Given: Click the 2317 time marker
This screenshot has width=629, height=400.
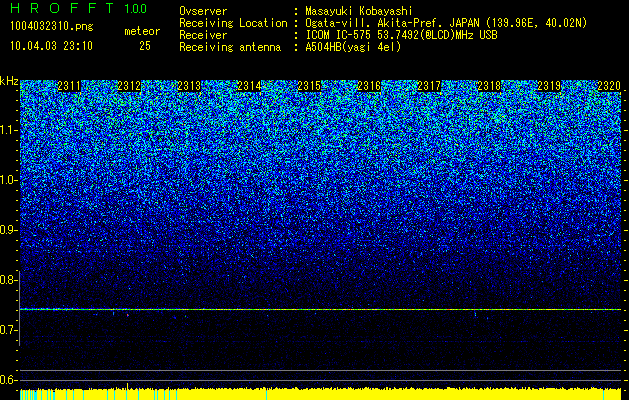Looking at the screenshot, I should tap(429, 86).
